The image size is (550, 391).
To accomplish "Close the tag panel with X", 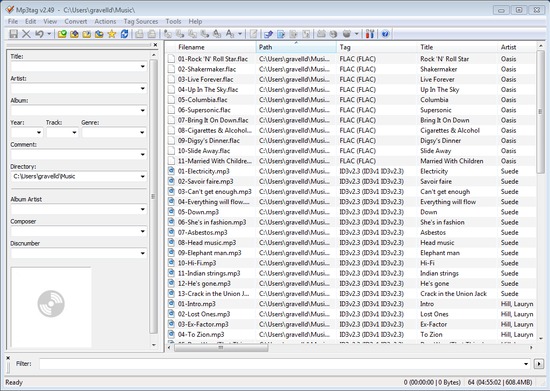I will click(155, 45).
